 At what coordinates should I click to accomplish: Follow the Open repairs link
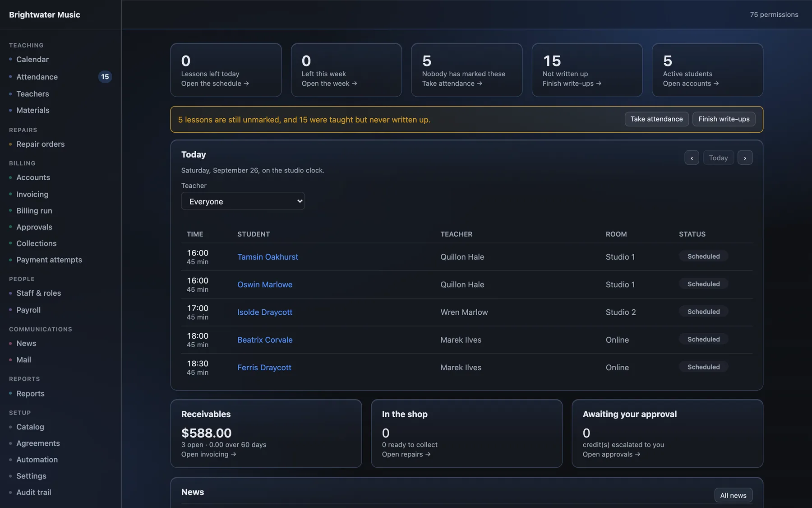[x=406, y=454]
